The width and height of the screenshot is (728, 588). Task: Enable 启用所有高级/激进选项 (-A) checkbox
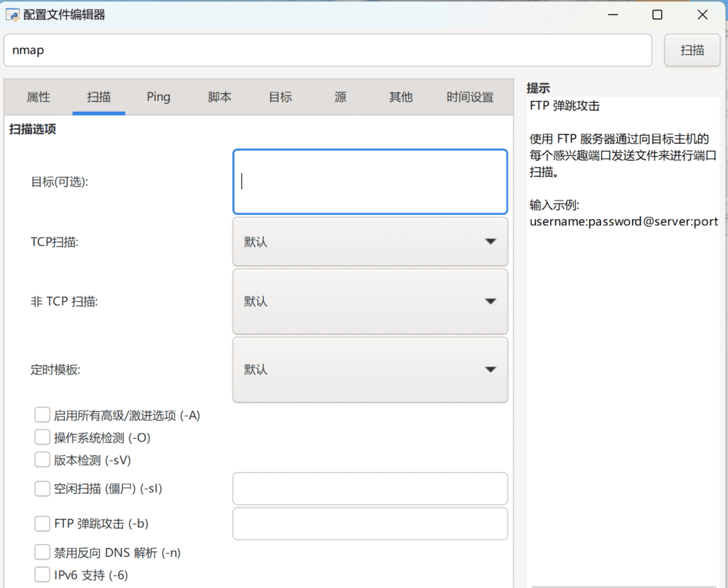42,415
